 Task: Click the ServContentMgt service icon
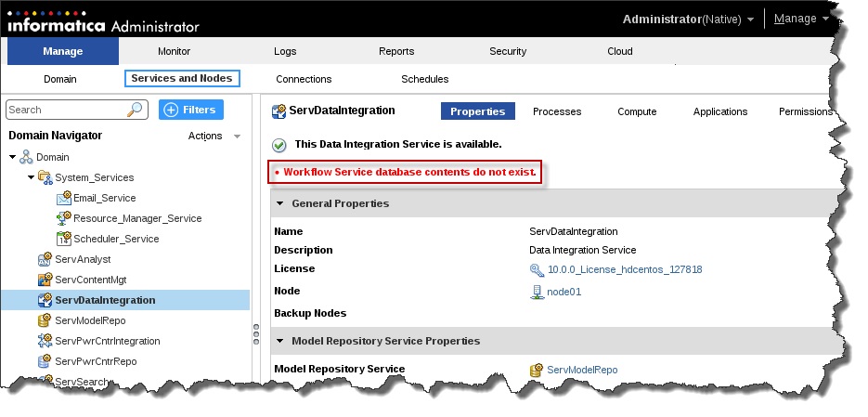(x=45, y=280)
